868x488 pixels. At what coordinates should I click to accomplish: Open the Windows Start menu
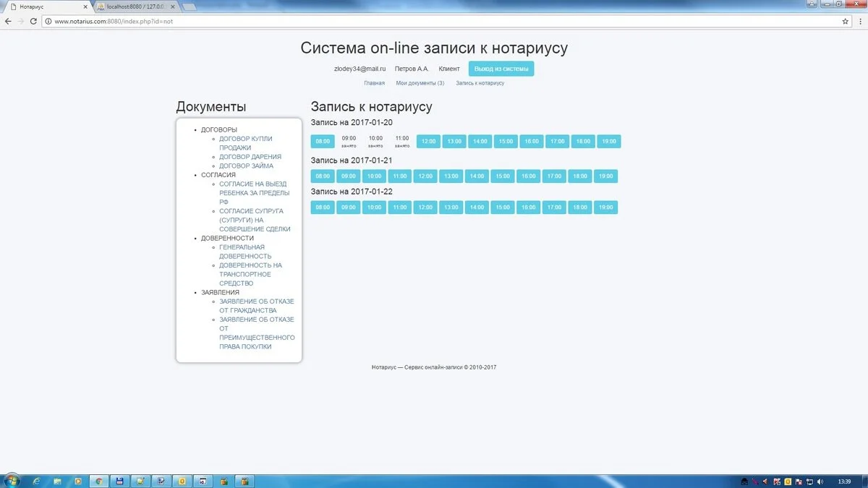click(12, 479)
